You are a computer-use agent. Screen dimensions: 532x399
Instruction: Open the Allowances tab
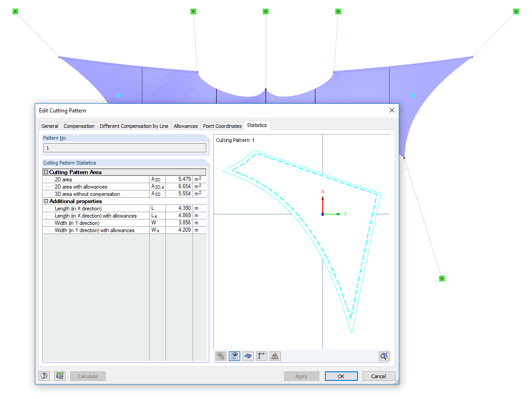pyautogui.click(x=185, y=126)
